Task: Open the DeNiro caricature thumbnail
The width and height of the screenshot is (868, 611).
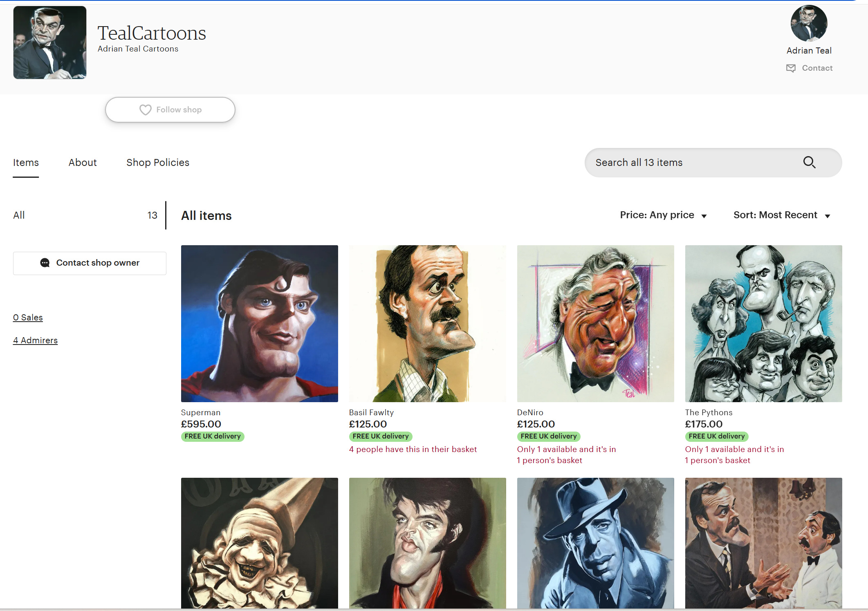Action: tap(596, 324)
